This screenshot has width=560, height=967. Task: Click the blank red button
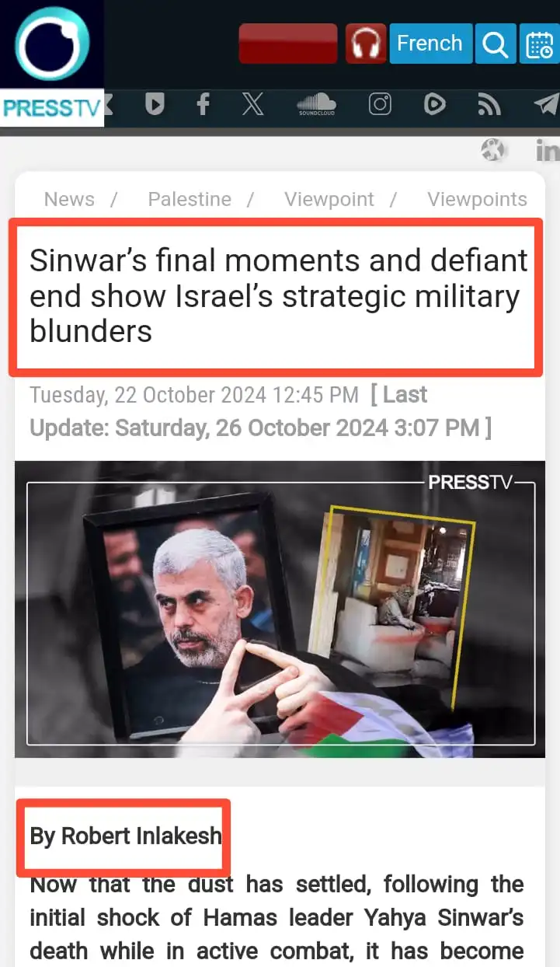288,44
